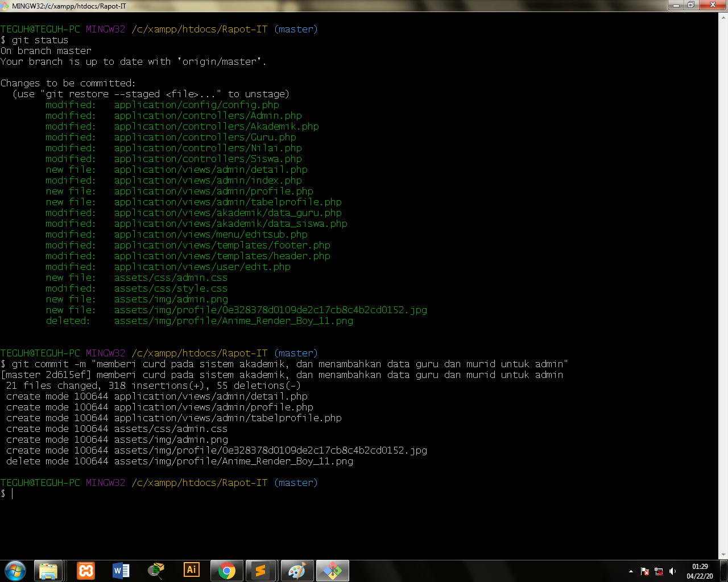Click modified line for akademik/data_guru.php
The width and height of the screenshot is (728, 582).
pos(194,213)
